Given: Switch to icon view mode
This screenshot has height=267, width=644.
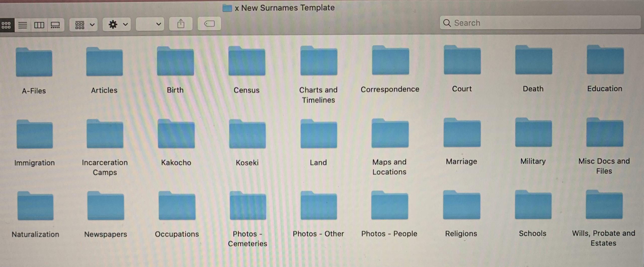Looking at the screenshot, I should pyautogui.click(x=6, y=25).
